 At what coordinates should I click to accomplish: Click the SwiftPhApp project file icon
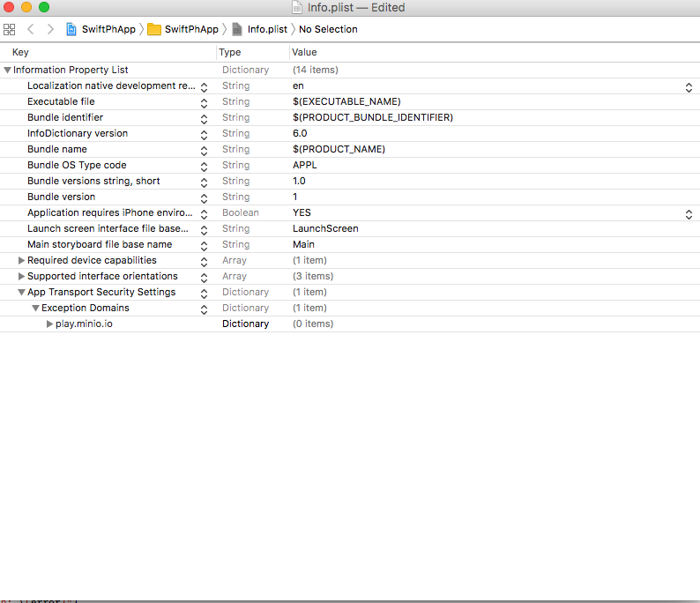71,29
